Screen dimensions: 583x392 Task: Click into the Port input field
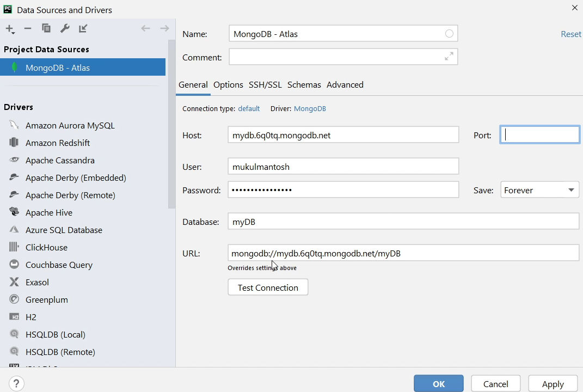539,135
